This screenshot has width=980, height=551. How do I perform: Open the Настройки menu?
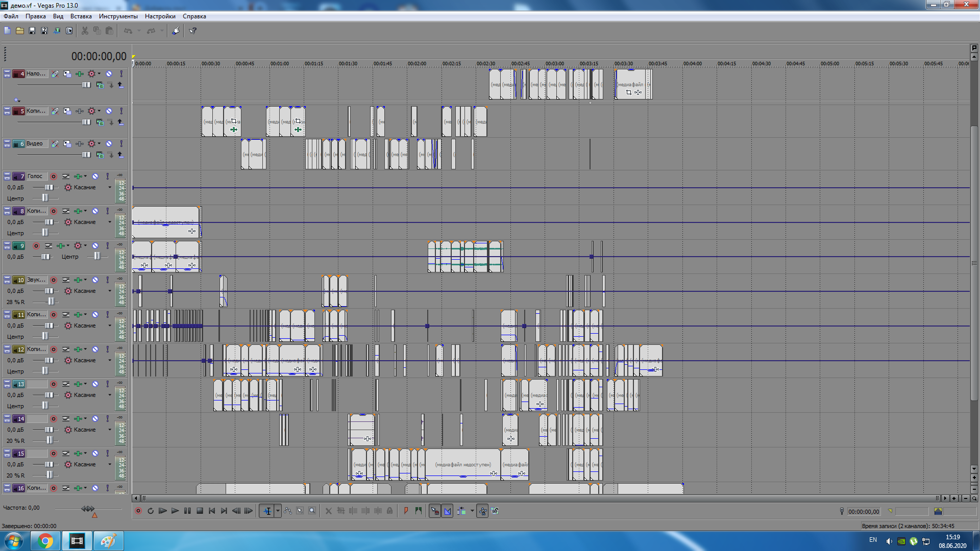click(x=160, y=16)
